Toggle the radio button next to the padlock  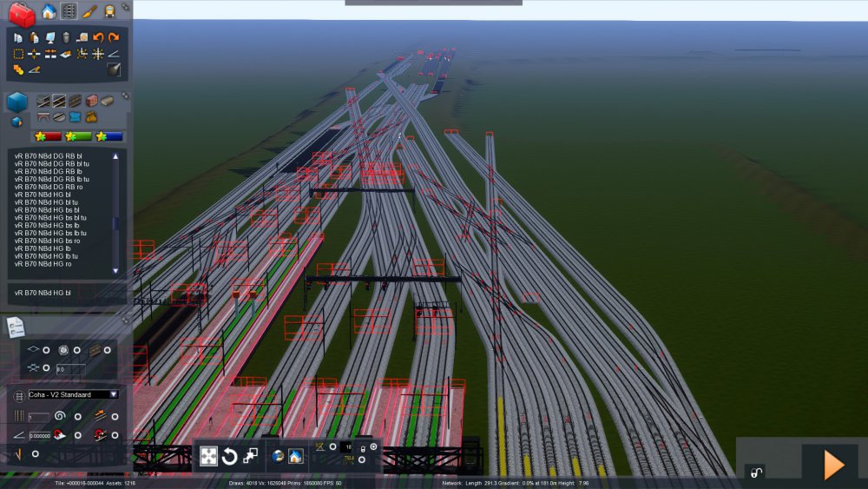tap(374, 446)
